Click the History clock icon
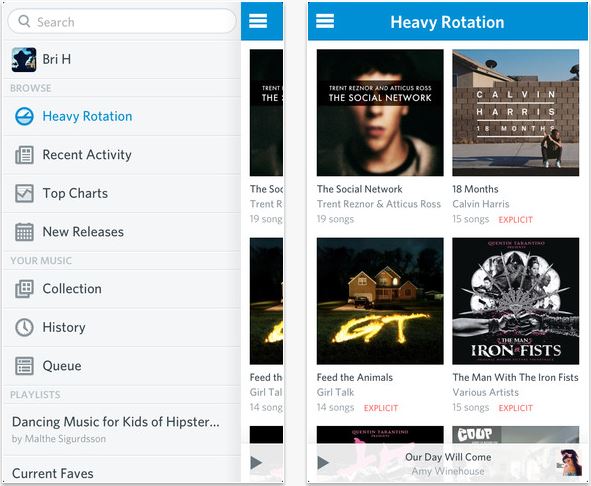 [x=24, y=327]
